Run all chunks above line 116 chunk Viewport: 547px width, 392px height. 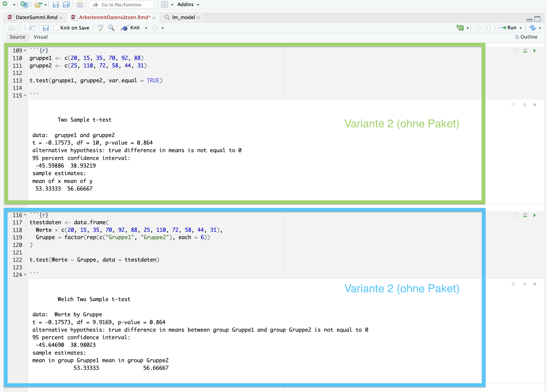(x=525, y=215)
